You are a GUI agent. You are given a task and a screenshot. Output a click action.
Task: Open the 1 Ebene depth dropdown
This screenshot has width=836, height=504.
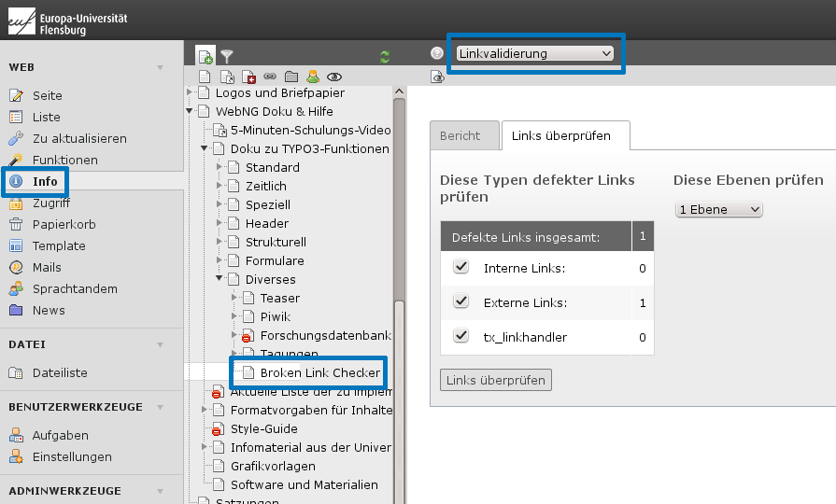click(718, 210)
